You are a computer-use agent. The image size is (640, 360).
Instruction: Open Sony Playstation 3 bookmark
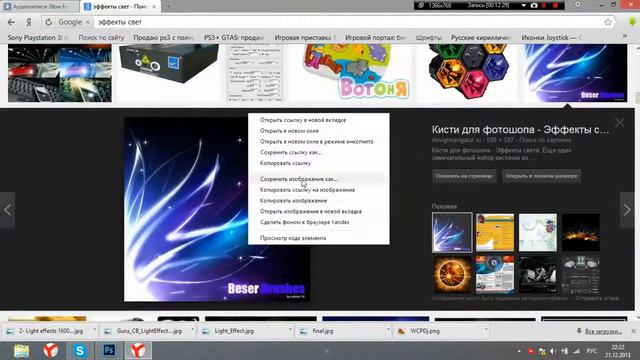(38, 38)
